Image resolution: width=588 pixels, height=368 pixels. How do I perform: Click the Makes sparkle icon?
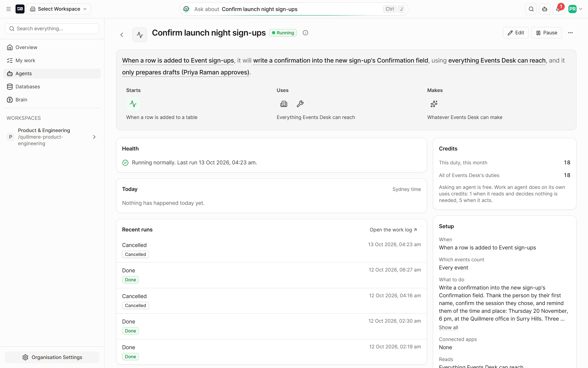pos(434,104)
